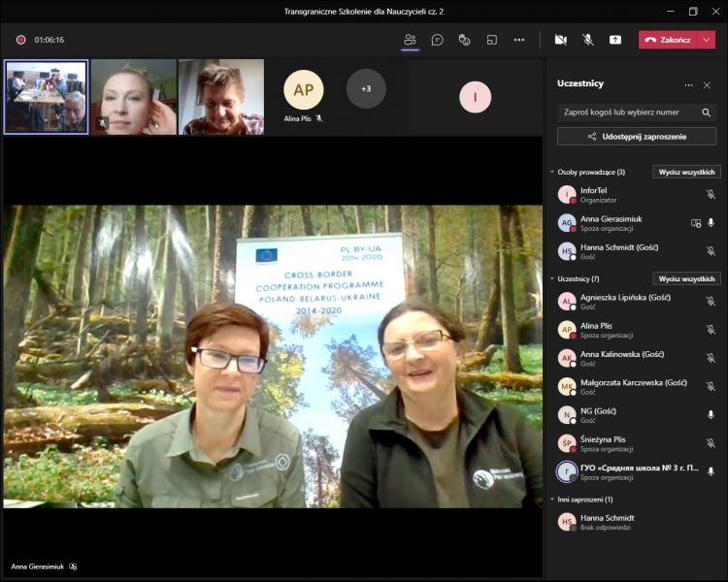Open more options in Uczestnicy panel
The image size is (728, 582).
(x=688, y=84)
